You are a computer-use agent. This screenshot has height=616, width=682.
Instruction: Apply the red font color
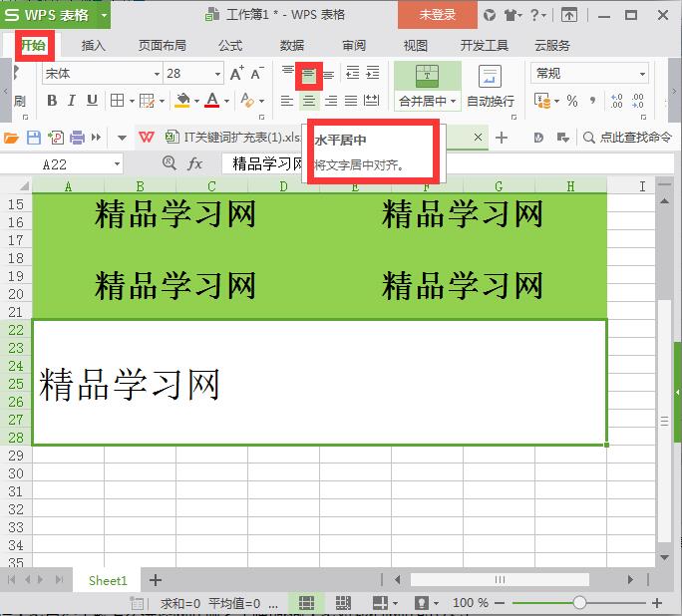pyautogui.click(x=212, y=101)
